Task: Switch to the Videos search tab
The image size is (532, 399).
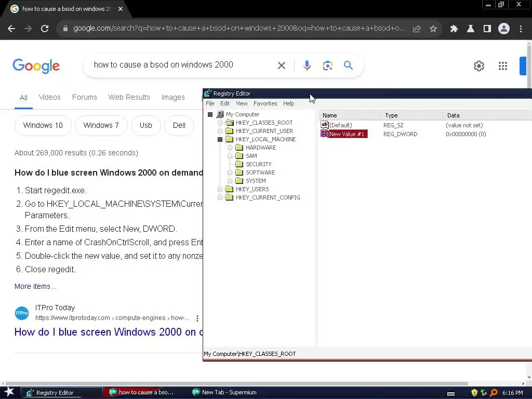Action: [x=49, y=97]
